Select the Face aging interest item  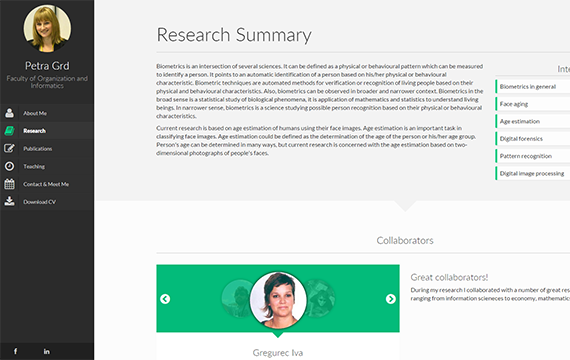[x=533, y=104]
